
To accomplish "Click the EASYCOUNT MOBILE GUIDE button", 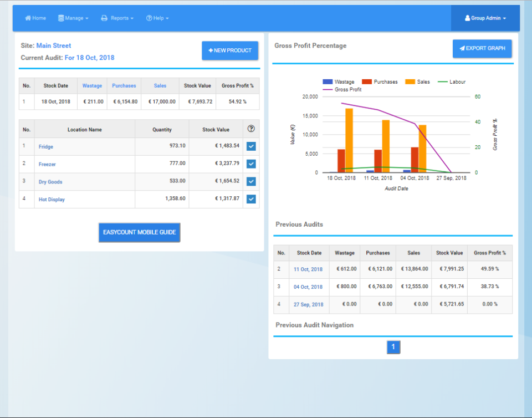I will click(139, 233).
